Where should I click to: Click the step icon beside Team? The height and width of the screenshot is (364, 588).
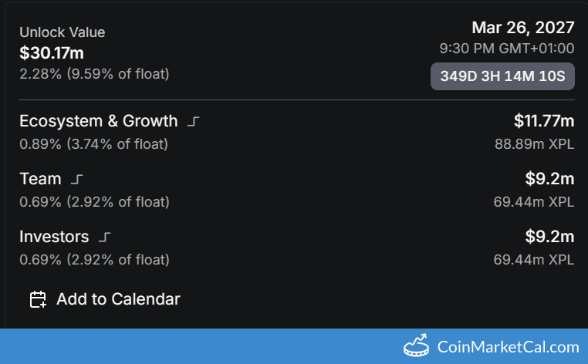[x=76, y=179]
